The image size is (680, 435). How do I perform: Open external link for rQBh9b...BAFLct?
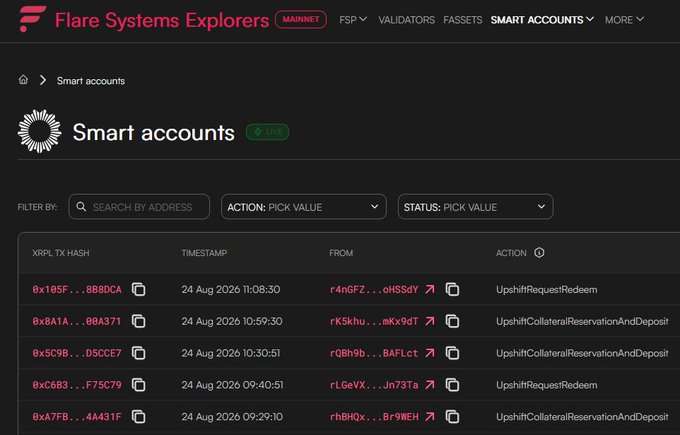click(x=430, y=353)
